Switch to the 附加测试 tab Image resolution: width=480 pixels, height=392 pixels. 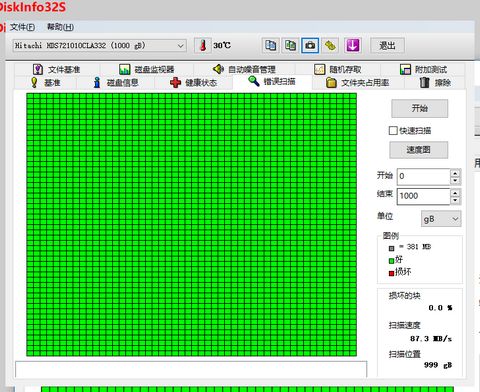423,69
